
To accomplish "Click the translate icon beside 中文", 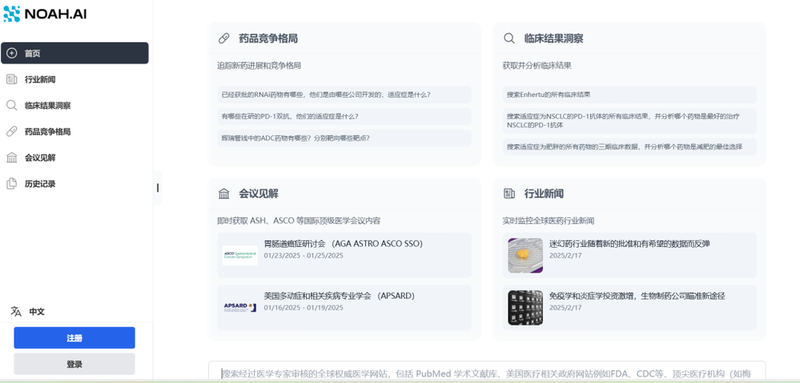I will tap(16, 312).
